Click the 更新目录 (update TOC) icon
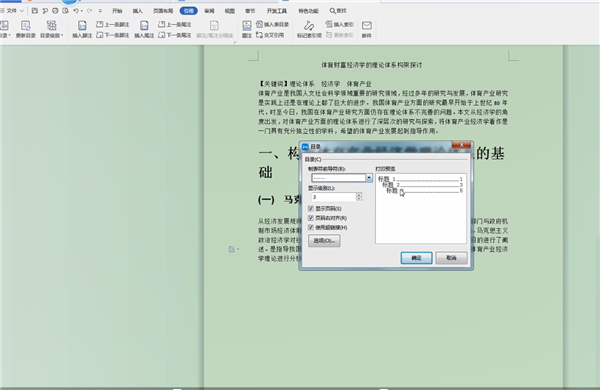This screenshot has height=390, width=600. coord(26,26)
